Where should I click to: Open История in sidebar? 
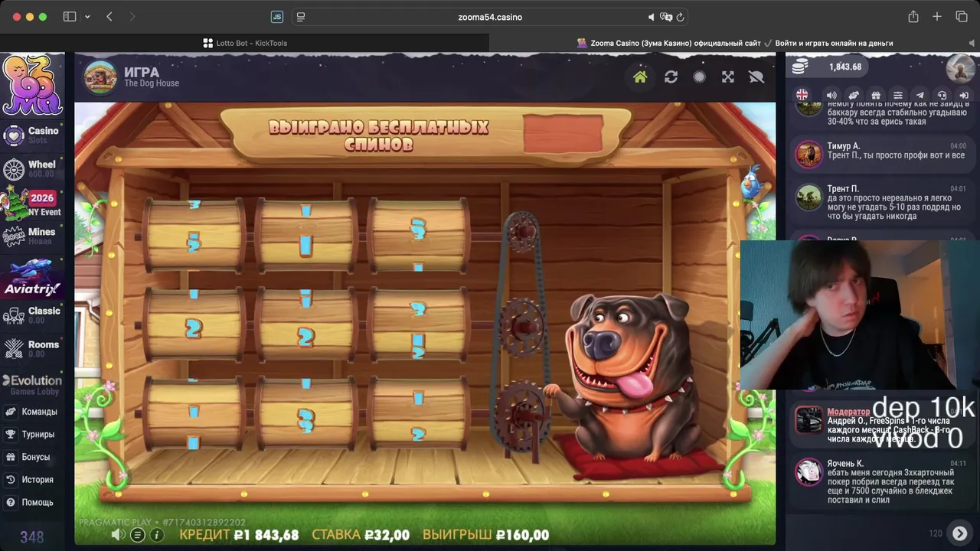[x=31, y=480]
